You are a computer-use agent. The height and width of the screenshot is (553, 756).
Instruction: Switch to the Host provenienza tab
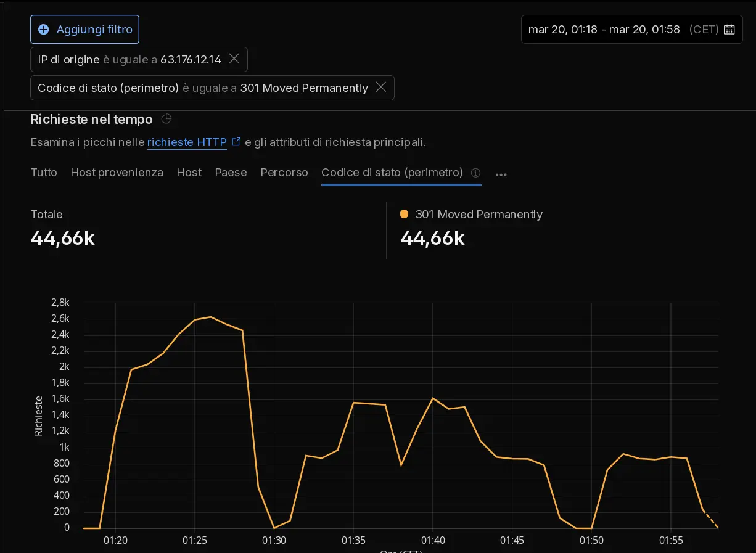coord(117,173)
